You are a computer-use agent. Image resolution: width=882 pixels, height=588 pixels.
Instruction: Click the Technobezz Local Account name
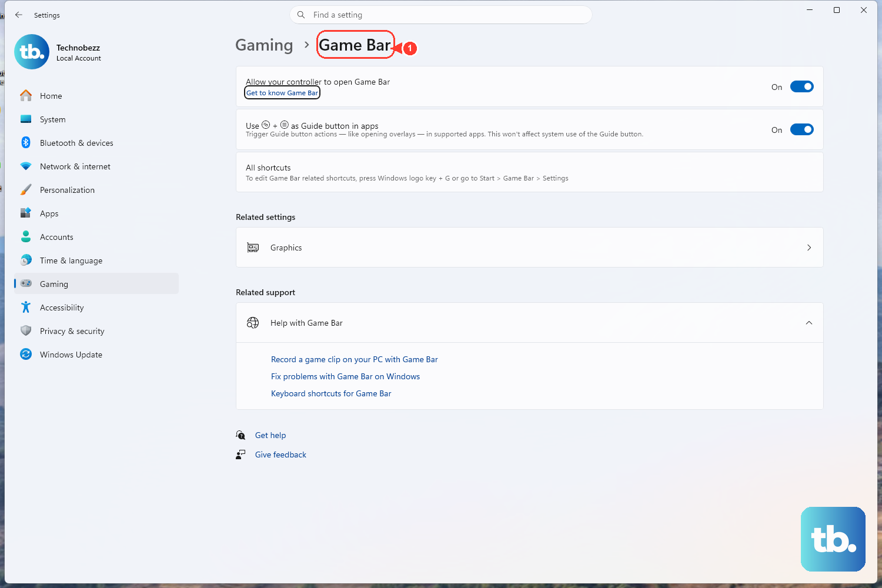coord(78,52)
